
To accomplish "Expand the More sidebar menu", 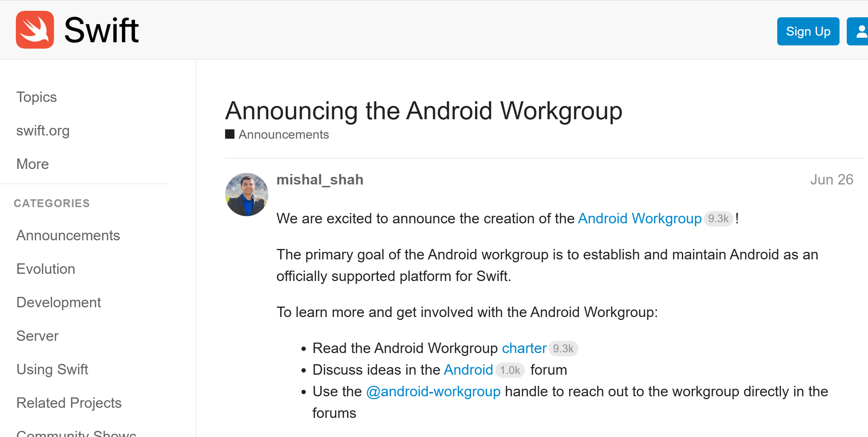I will [33, 164].
